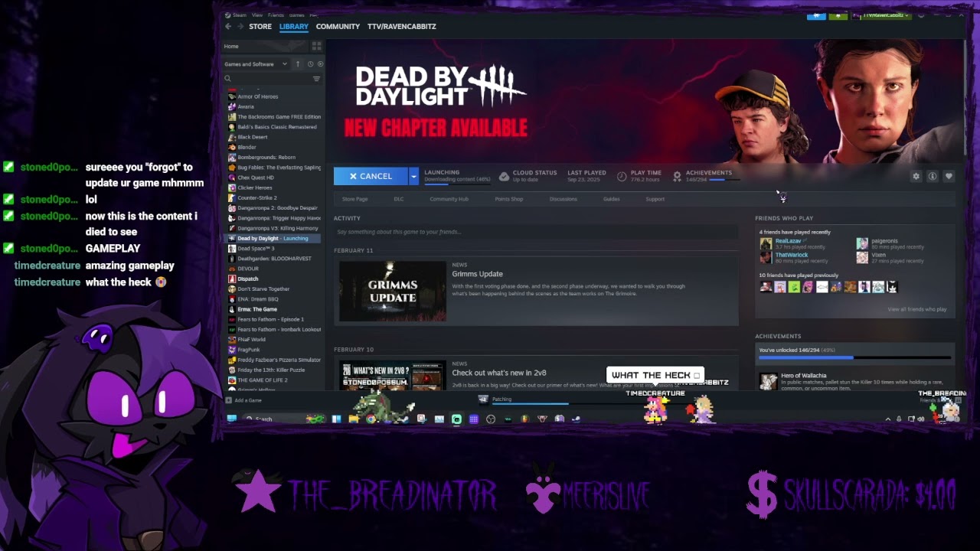Image resolution: width=980 pixels, height=551 pixels.
Task: Open the Support link
Action: click(x=655, y=199)
